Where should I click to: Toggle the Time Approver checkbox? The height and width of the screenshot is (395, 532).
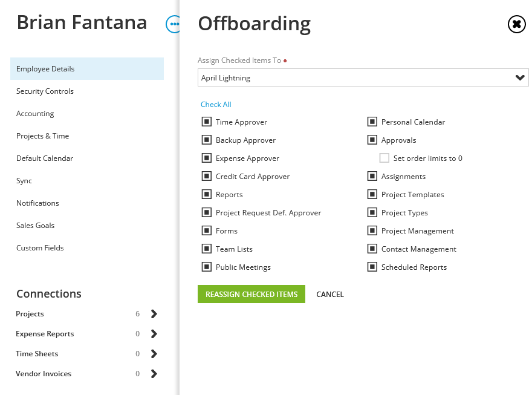(207, 122)
